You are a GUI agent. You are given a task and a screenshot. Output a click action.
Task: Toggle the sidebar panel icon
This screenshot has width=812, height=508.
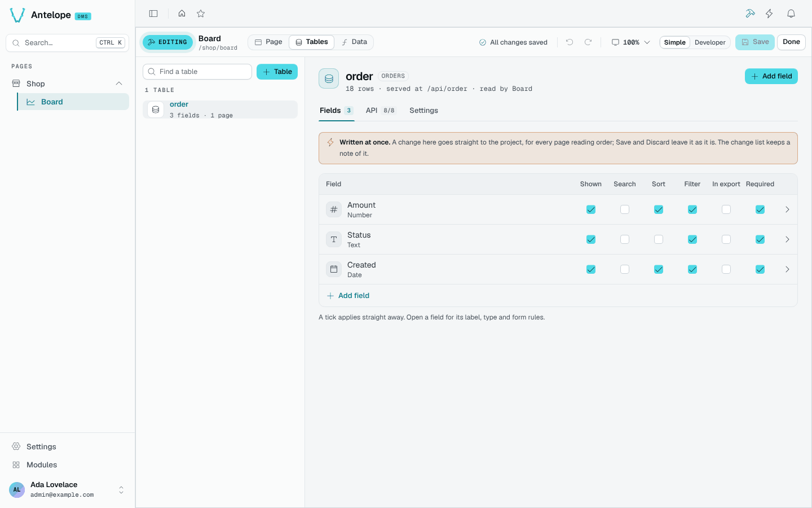(x=153, y=14)
